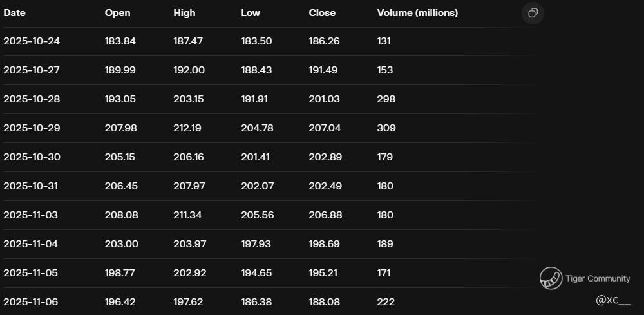Click the 2025-10-24 date cell
644x315 pixels.
32,41
